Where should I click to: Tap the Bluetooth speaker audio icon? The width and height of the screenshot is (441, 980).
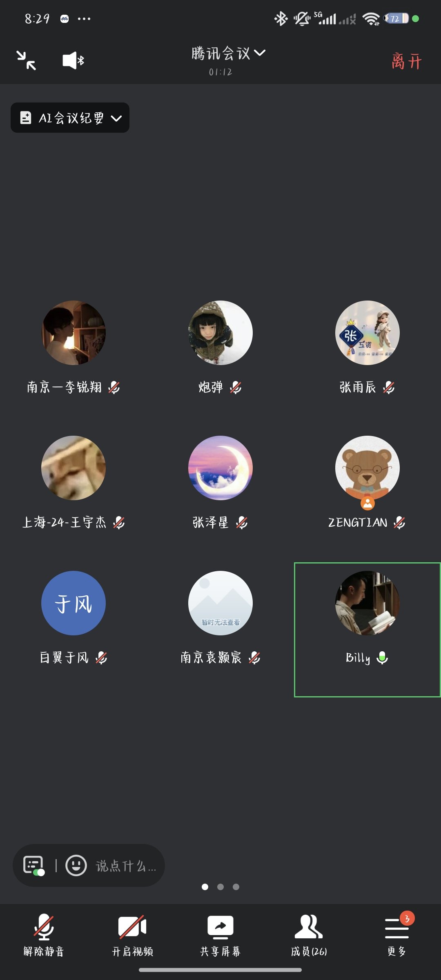(x=73, y=60)
